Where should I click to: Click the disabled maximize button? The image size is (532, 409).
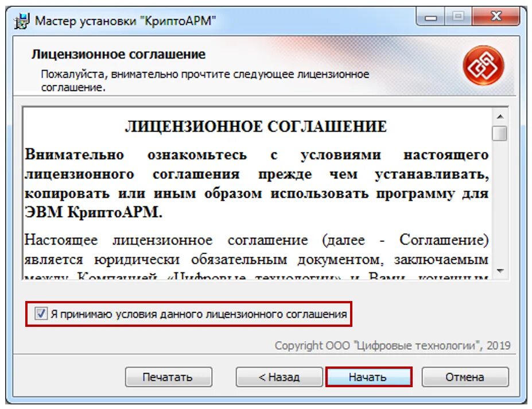pyautogui.click(x=458, y=17)
